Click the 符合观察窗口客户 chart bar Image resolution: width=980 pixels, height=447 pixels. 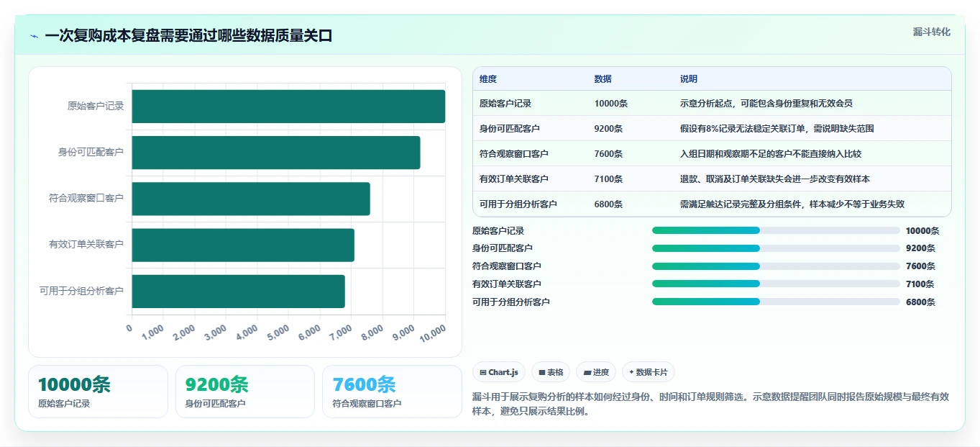tap(251, 199)
